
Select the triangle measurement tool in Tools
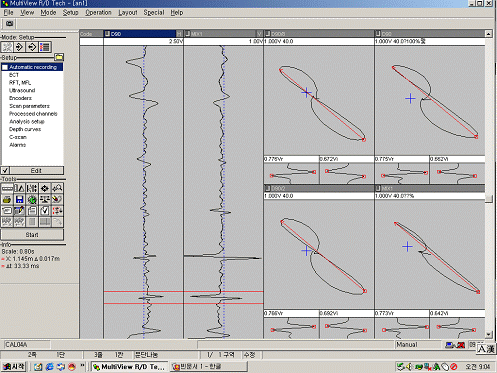click(x=19, y=188)
